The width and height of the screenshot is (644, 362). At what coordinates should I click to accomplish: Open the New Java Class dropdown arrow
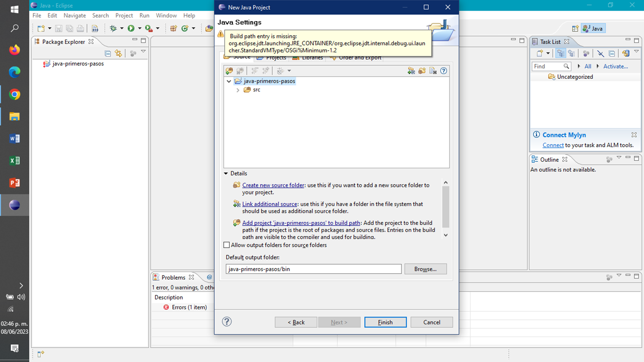pyautogui.click(x=193, y=28)
